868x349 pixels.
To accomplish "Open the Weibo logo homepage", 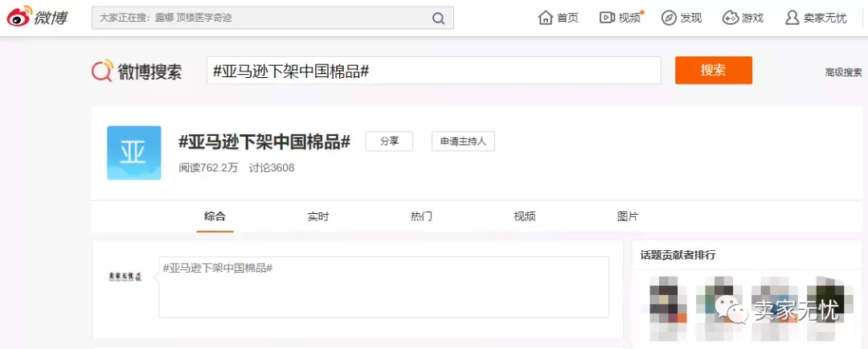I will [x=37, y=17].
